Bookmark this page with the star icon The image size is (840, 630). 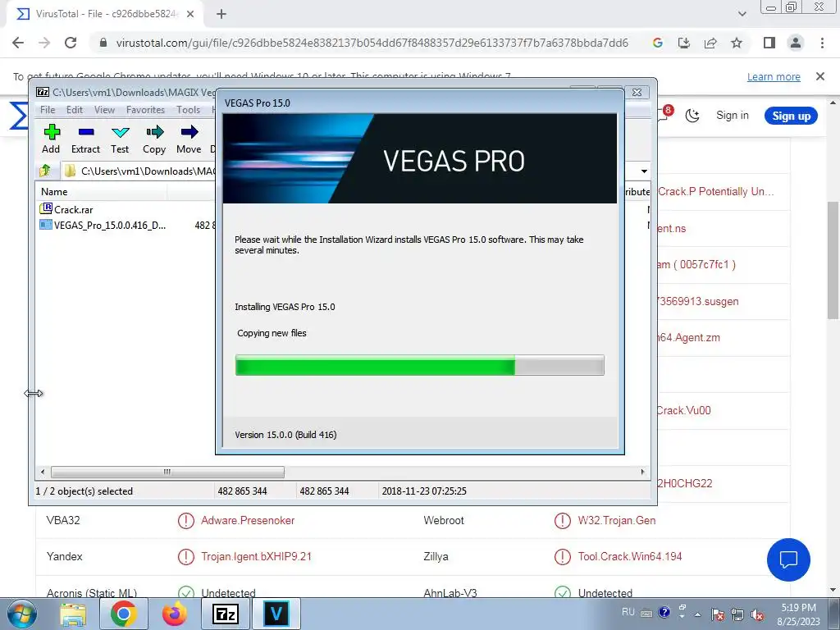click(x=737, y=43)
